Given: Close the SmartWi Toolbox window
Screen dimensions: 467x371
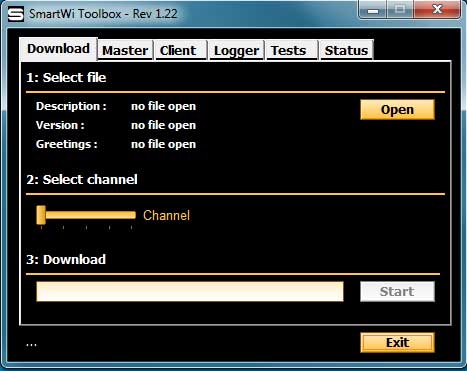Looking at the screenshot, I should [437, 10].
